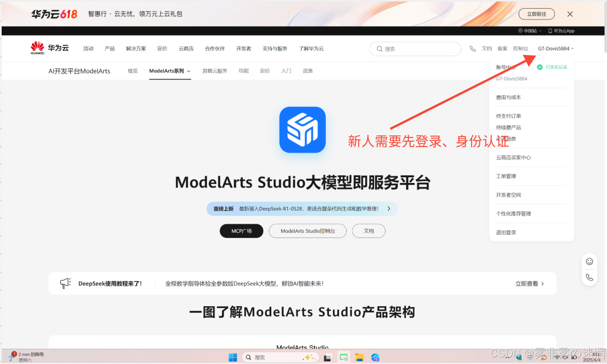Open 工单管理 in account menu
Screen dimensions: 607x364
coord(506,176)
